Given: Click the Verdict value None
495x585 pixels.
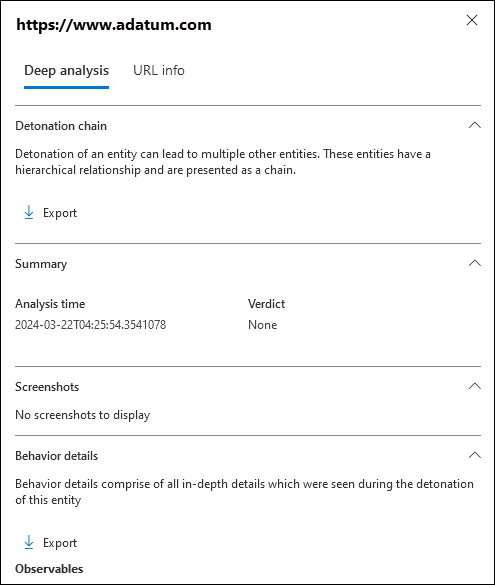Looking at the screenshot, I should click(x=263, y=325).
